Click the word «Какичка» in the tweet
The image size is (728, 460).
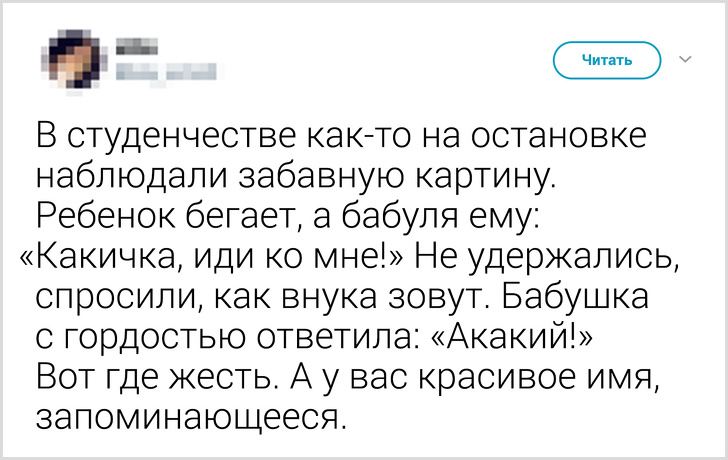[x=108, y=257]
